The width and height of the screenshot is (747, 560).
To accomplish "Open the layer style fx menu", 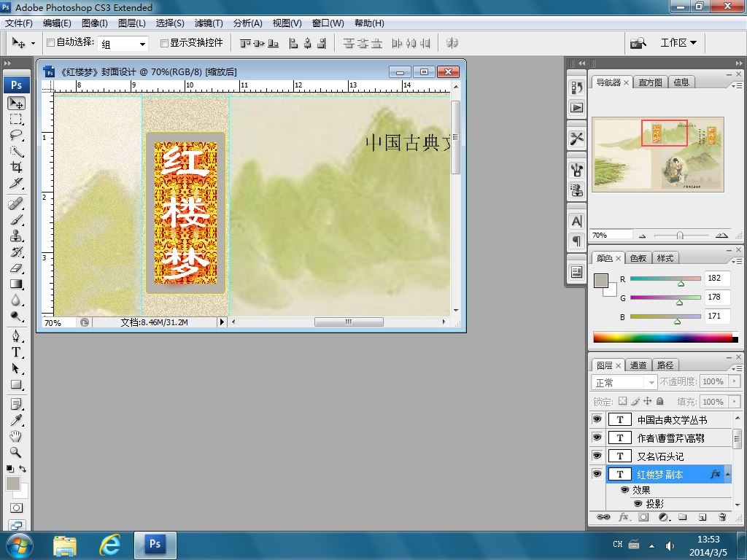I will tap(623, 517).
